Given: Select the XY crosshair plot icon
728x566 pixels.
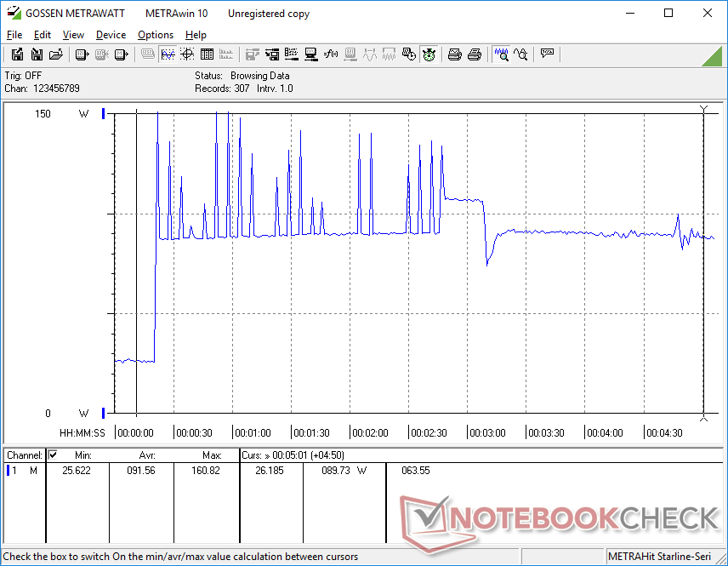Looking at the screenshot, I should point(187,54).
